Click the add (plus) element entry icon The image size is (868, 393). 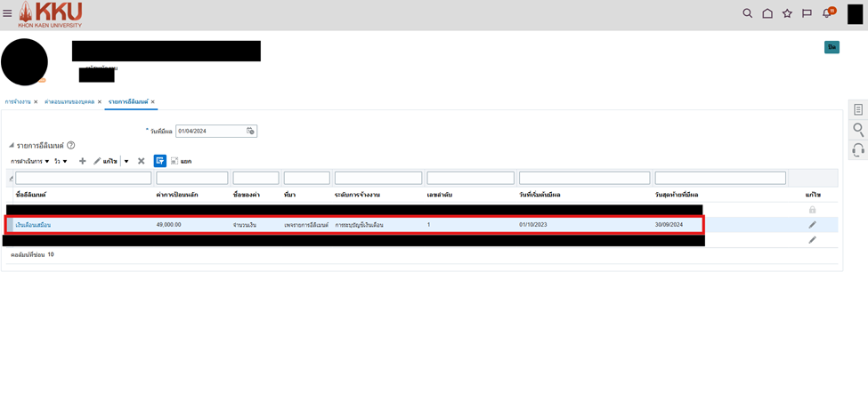[83, 161]
